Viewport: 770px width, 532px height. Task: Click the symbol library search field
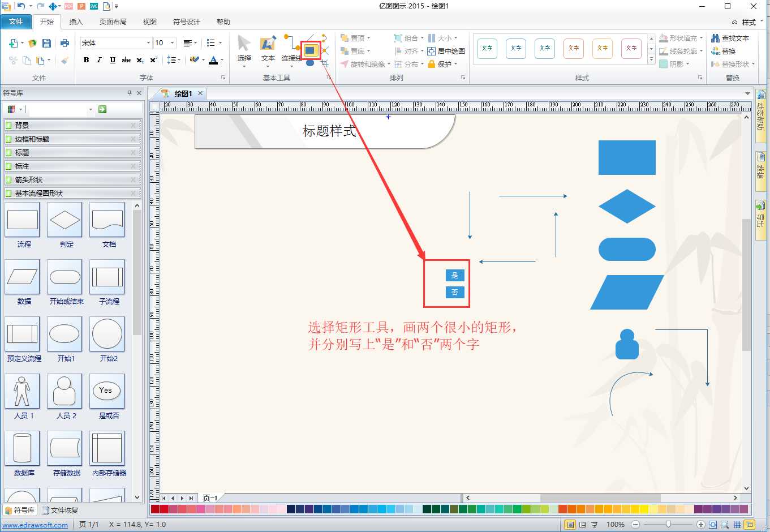(x=61, y=109)
